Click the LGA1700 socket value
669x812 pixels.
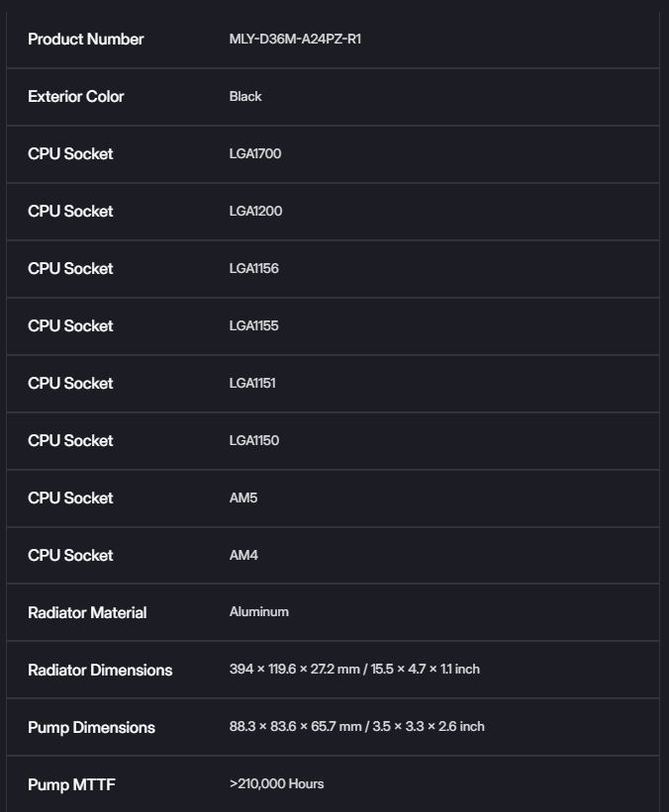coord(255,154)
